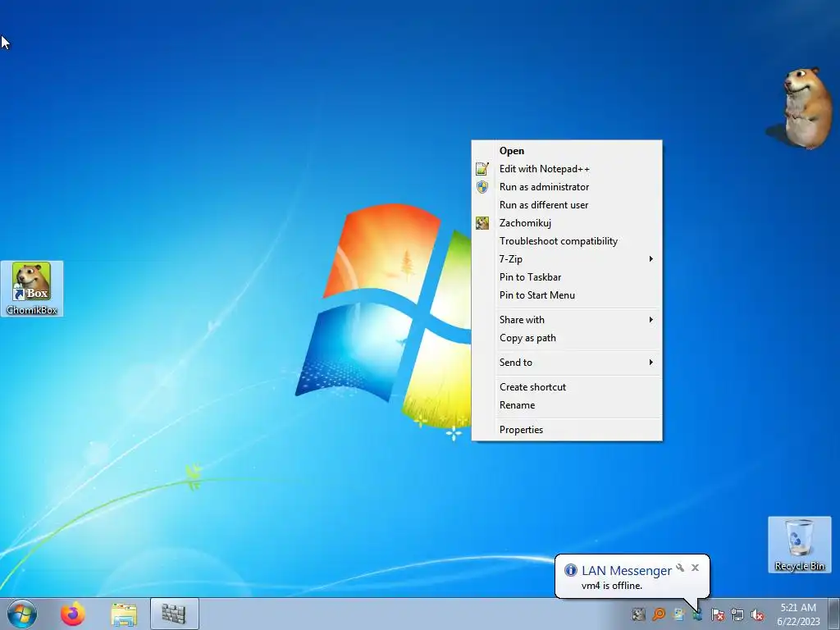840x630 pixels.
Task: Open the 7-Zip entry in the context menu
Action: click(x=566, y=258)
